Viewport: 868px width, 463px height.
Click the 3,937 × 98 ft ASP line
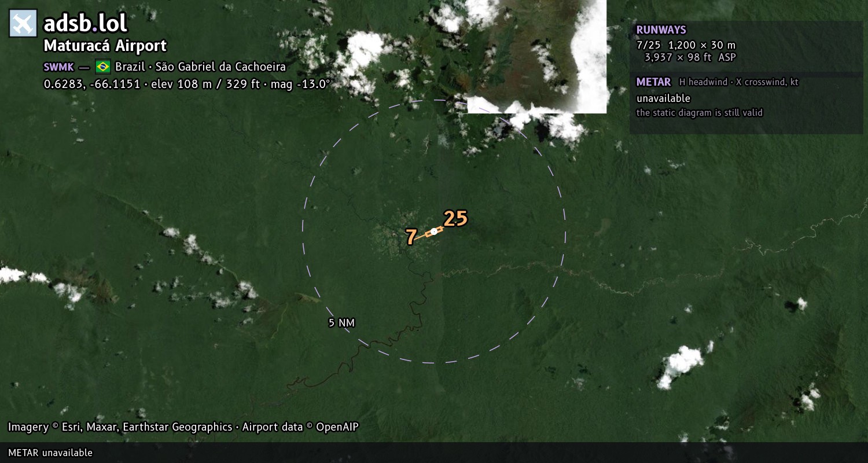point(690,57)
